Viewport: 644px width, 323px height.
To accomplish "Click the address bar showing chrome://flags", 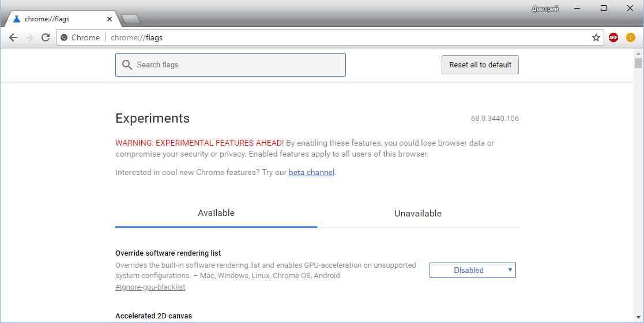I will pos(346,37).
